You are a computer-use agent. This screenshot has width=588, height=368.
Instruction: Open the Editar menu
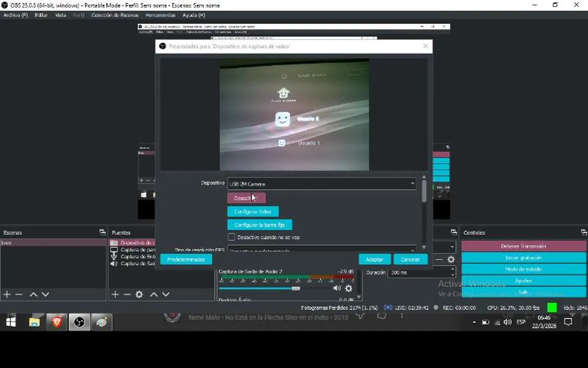41,15
